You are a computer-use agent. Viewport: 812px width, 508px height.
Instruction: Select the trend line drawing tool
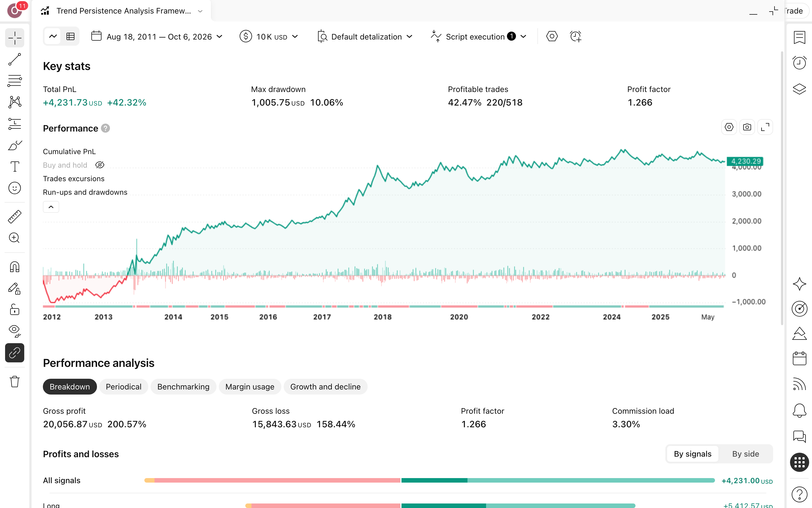point(14,60)
